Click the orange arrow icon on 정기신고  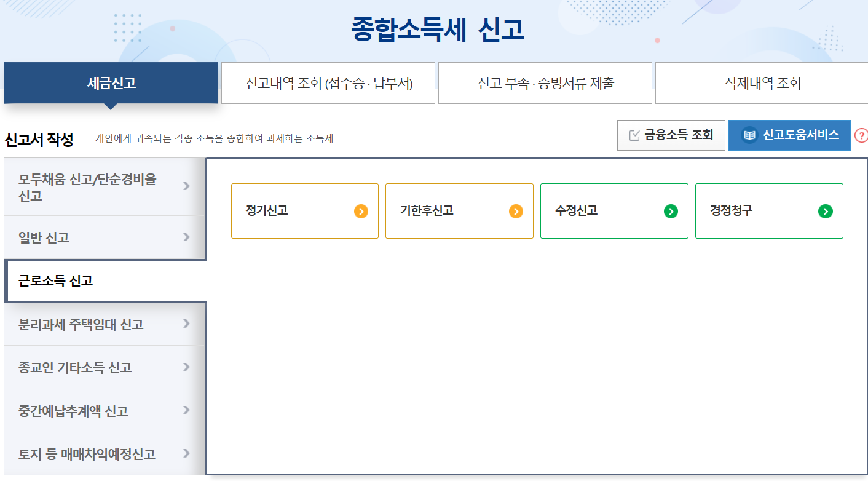coord(361,212)
